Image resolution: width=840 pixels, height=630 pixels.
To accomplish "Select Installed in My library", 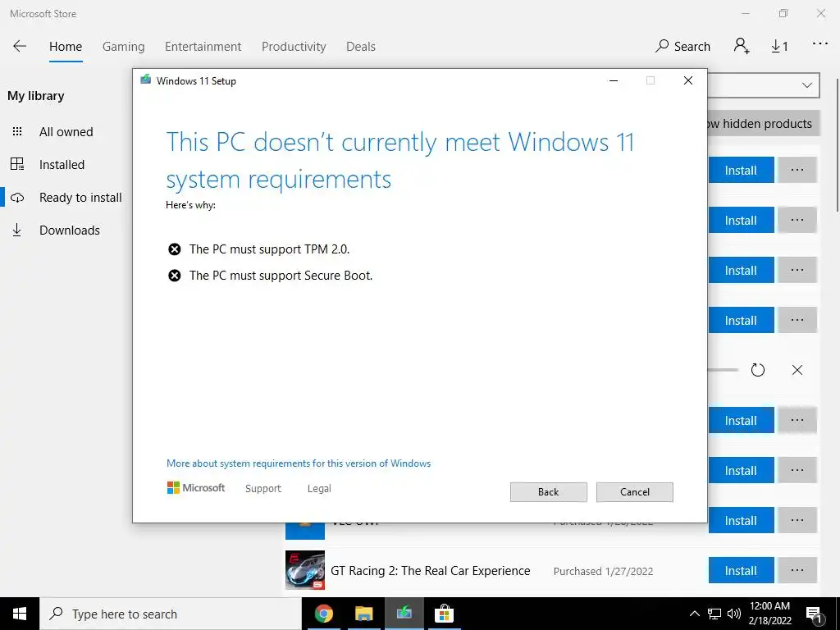I will point(62,164).
